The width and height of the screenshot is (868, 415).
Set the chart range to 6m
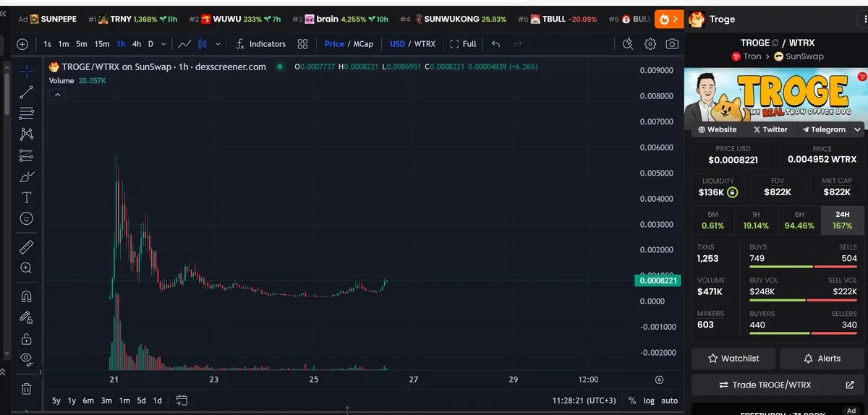88,401
